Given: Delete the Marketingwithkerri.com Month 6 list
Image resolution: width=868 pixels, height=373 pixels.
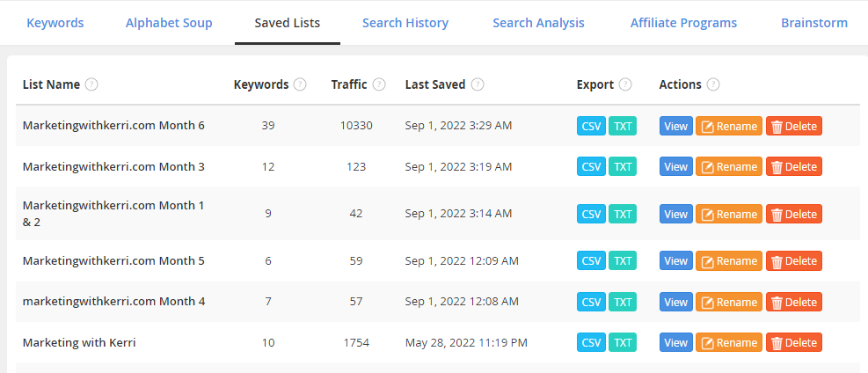Looking at the screenshot, I should tap(794, 126).
